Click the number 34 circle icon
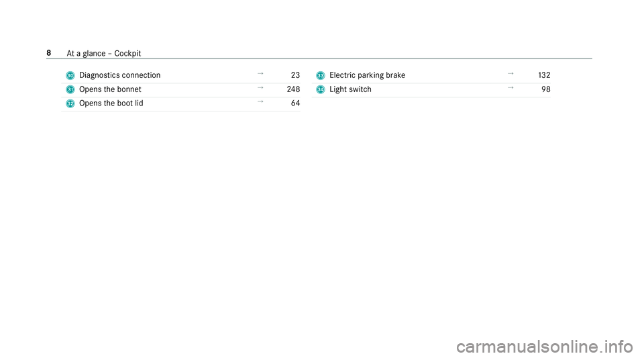The width and height of the screenshot is (644, 358). [321, 89]
